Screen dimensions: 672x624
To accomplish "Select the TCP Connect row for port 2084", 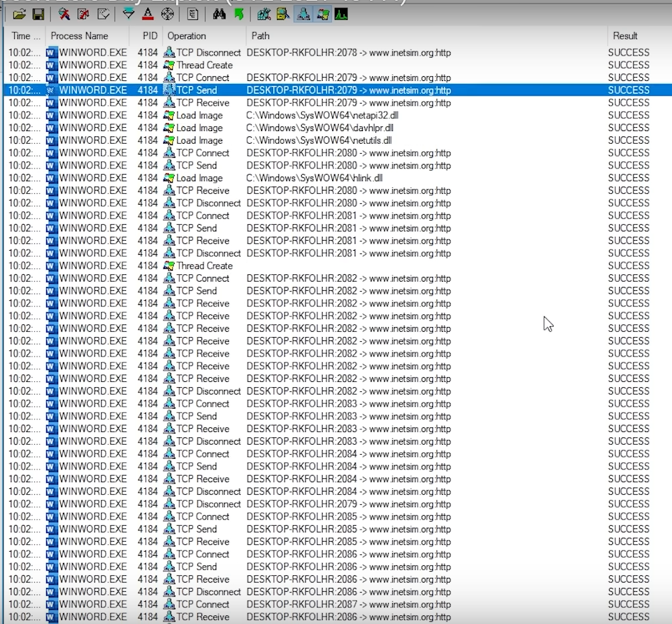I will 338,453.
